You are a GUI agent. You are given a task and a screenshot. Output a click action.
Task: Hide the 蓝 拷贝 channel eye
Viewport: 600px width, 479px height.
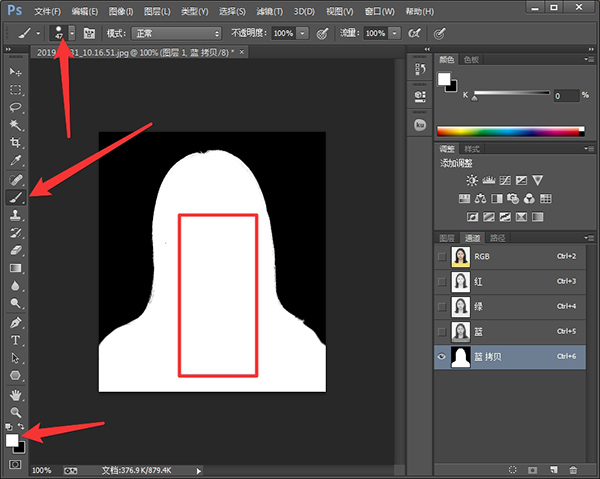(x=443, y=356)
